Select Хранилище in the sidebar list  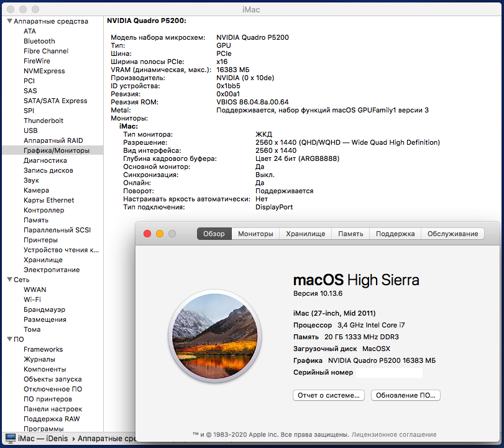[43, 260]
